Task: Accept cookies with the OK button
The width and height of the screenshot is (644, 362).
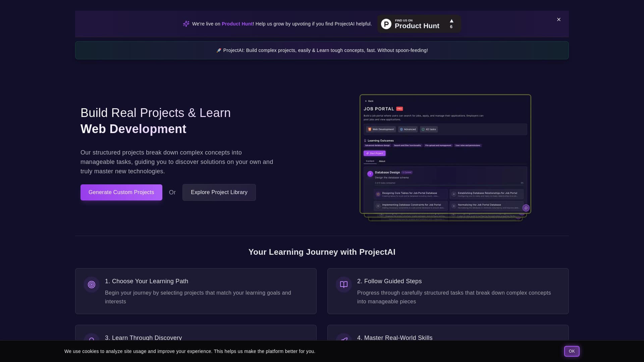Action: click(572, 351)
